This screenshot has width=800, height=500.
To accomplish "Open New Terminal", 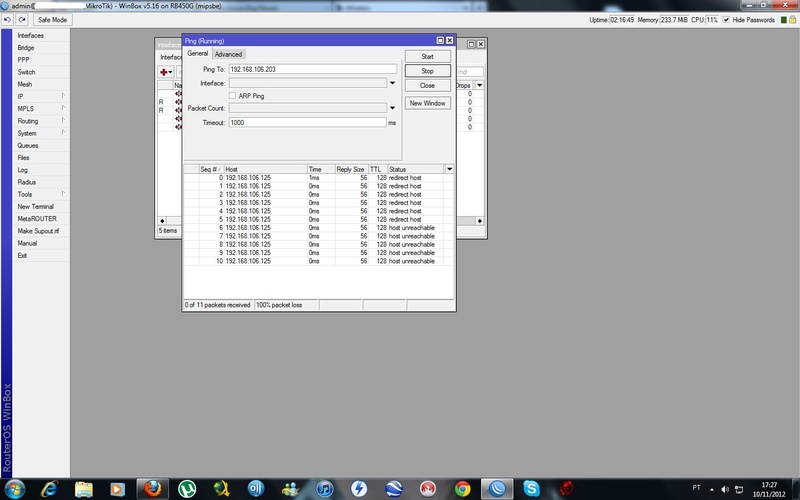I will 35,207.
